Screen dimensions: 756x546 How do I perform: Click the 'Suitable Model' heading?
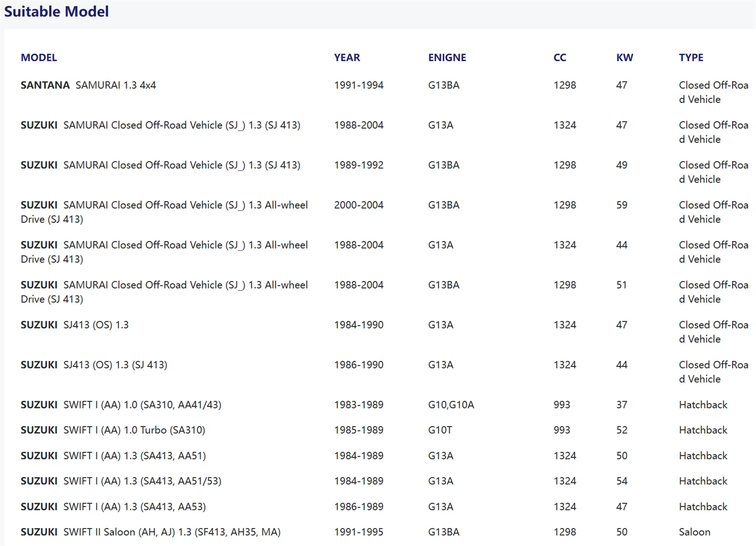coord(56,11)
